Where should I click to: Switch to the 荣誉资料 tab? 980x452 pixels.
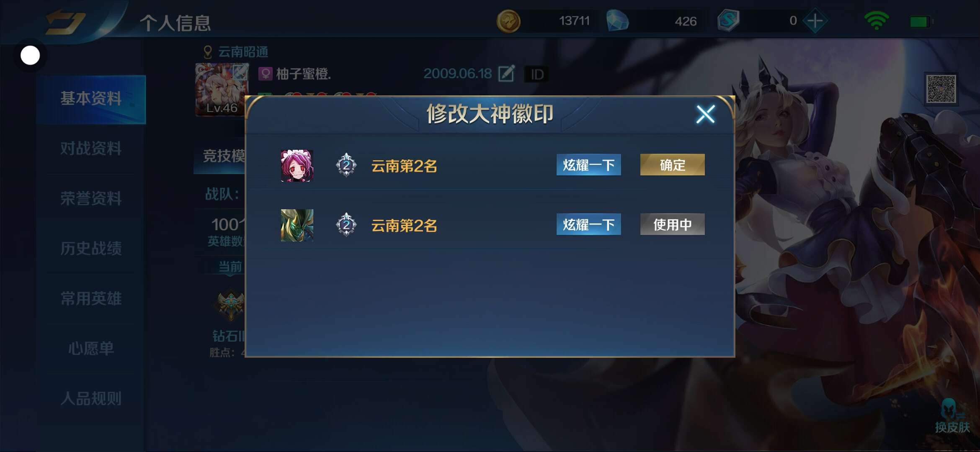point(91,198)
